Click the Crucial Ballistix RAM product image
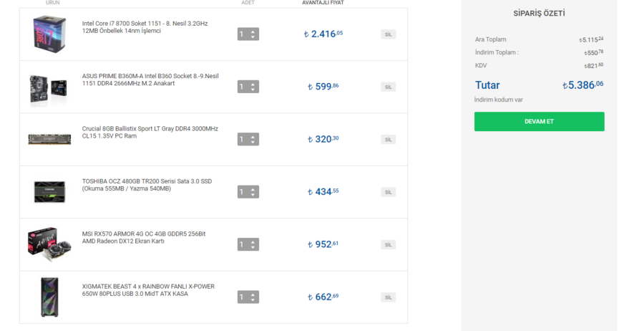 (49, 139)
